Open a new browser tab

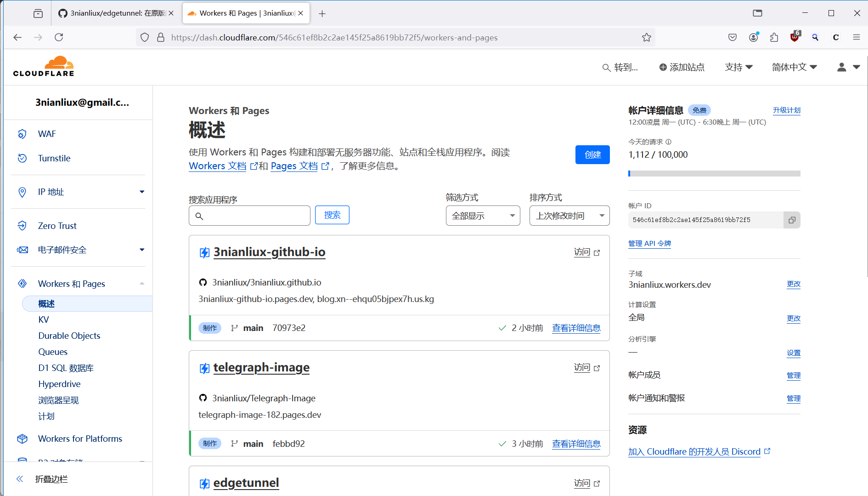(x=322, y=14)
